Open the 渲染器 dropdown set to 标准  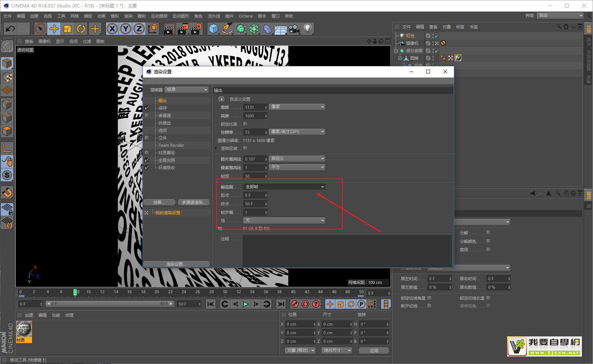187,90
